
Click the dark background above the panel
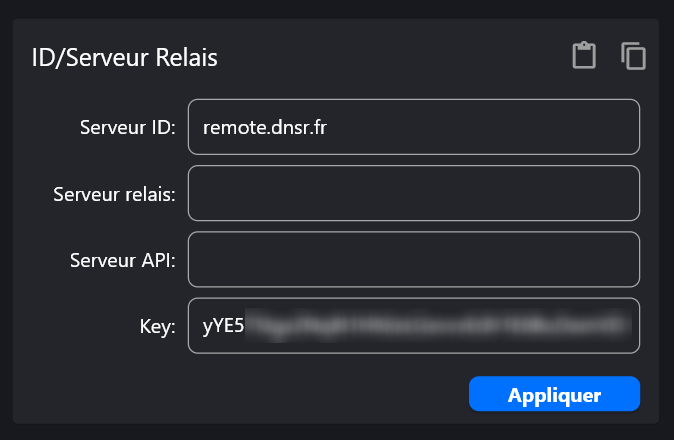click(x=337, y=9)
